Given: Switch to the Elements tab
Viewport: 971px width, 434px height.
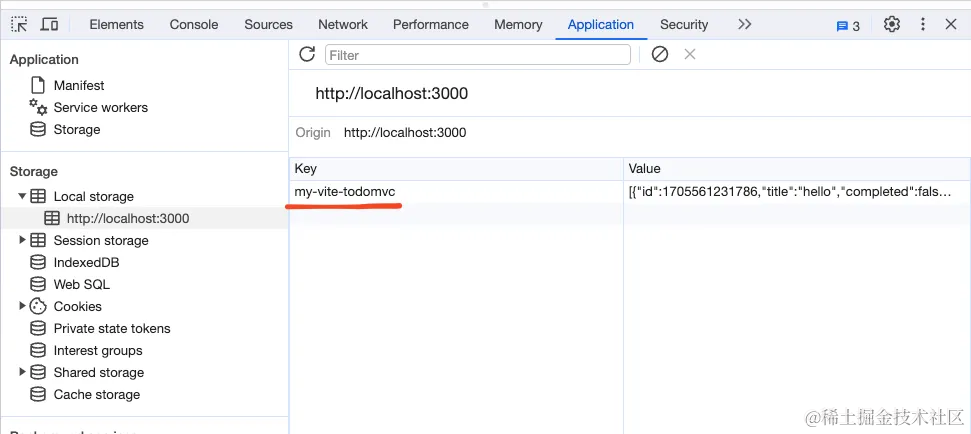Looking at the screenshot, I should (x=116, y=25).
